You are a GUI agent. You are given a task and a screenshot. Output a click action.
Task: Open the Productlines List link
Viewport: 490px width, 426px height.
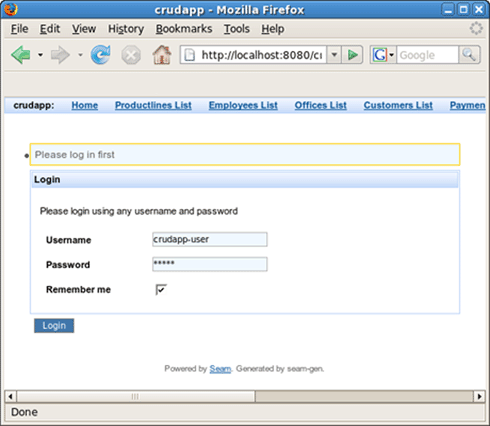click(153, 105)
